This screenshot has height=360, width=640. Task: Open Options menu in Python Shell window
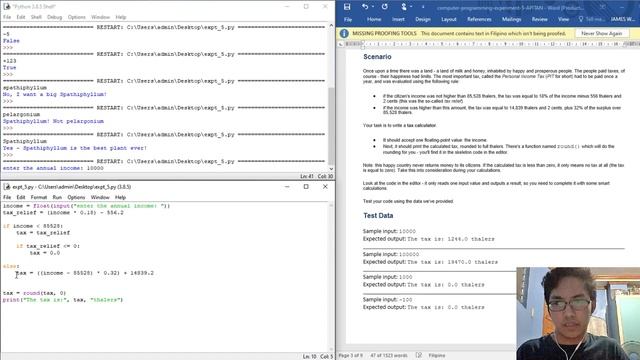coord(76,17)
